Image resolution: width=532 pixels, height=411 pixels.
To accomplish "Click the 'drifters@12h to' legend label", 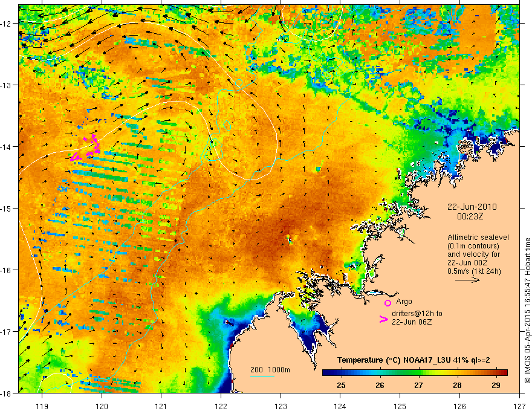I will (417, 314).
